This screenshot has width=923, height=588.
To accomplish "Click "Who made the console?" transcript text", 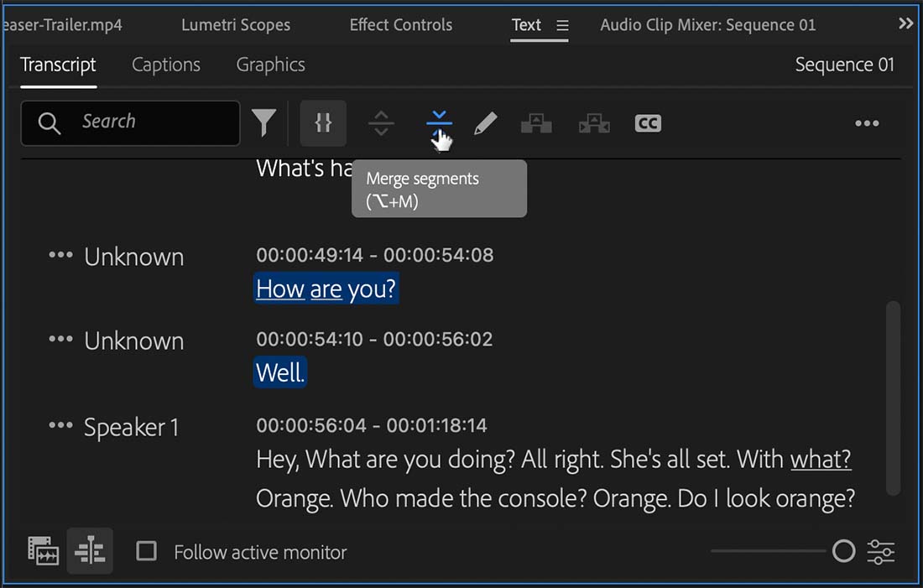I will pyautogui.click(x=463, y=498).
